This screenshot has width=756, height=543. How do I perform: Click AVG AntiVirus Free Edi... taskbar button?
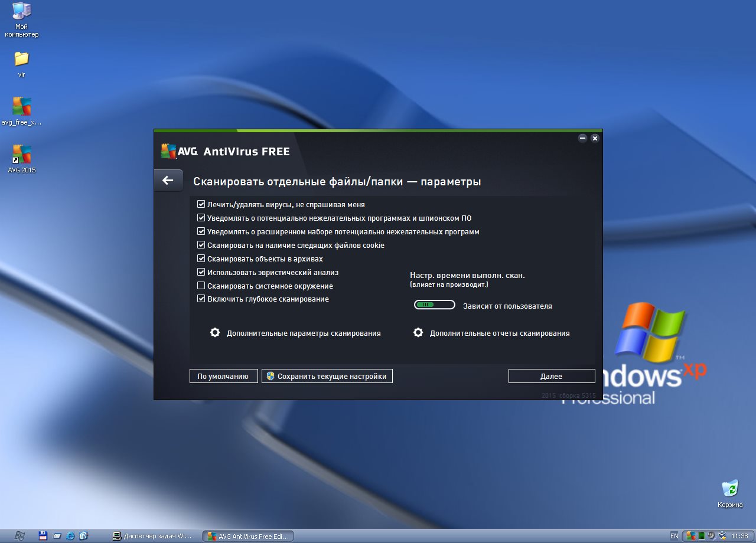click(x=248, y=536)
